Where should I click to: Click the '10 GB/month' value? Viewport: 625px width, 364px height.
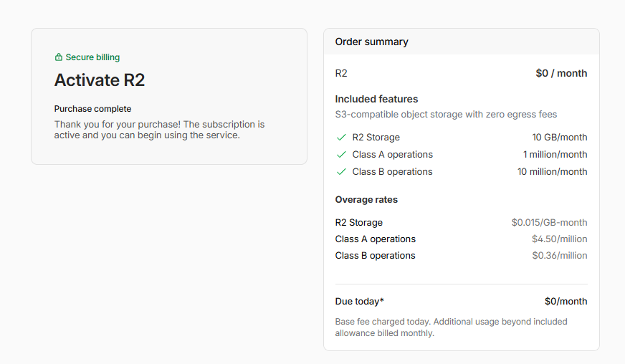[559, 137]
